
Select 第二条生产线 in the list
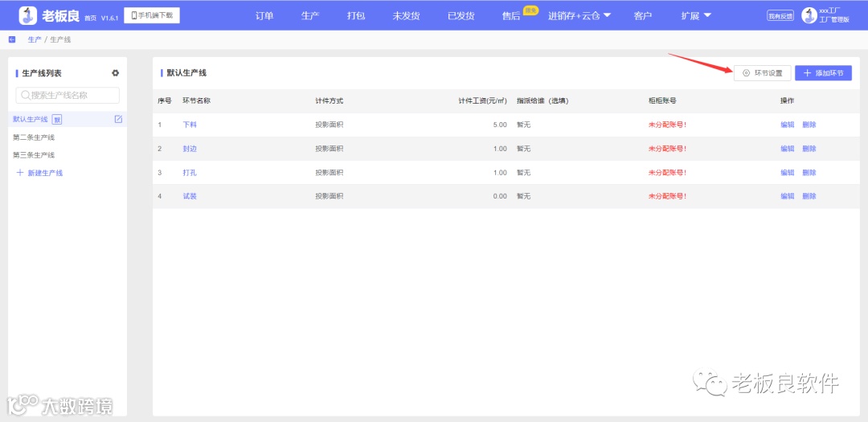[x=34, y=137]
